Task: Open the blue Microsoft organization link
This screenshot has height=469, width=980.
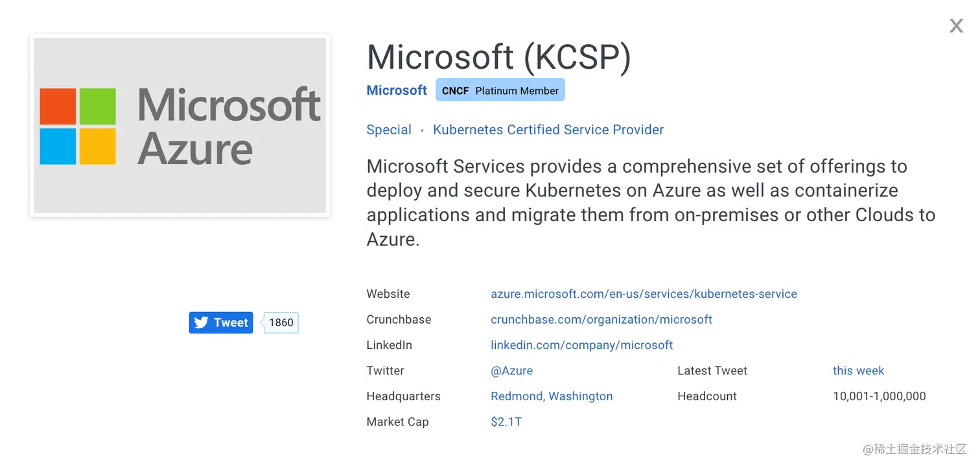Action: click(397, 90)
